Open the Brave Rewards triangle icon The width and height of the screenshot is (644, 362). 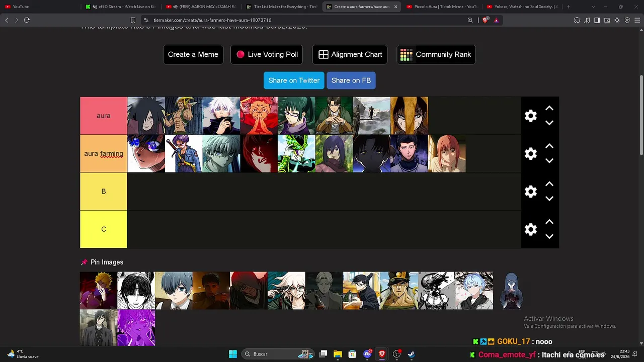[x=496, y=20]
